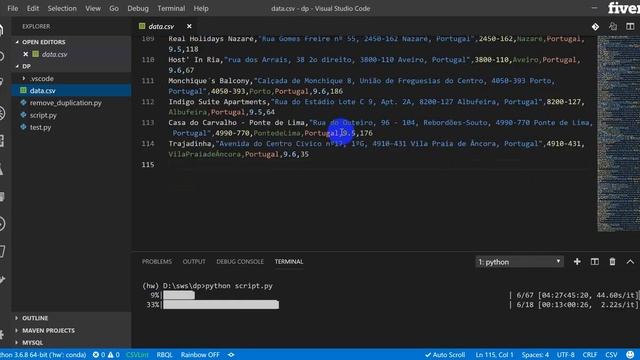The width and height of the screenshot is (640, 360).
Task: Close the data.csv editor tab
Action: click(189, 26)
